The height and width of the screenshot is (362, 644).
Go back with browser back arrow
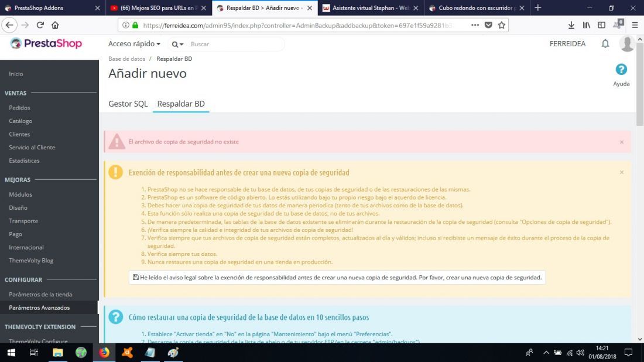9,25
